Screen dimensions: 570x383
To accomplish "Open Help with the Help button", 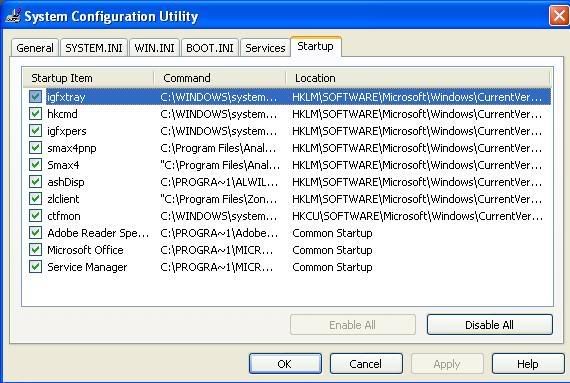I will [x=528, y=363].
